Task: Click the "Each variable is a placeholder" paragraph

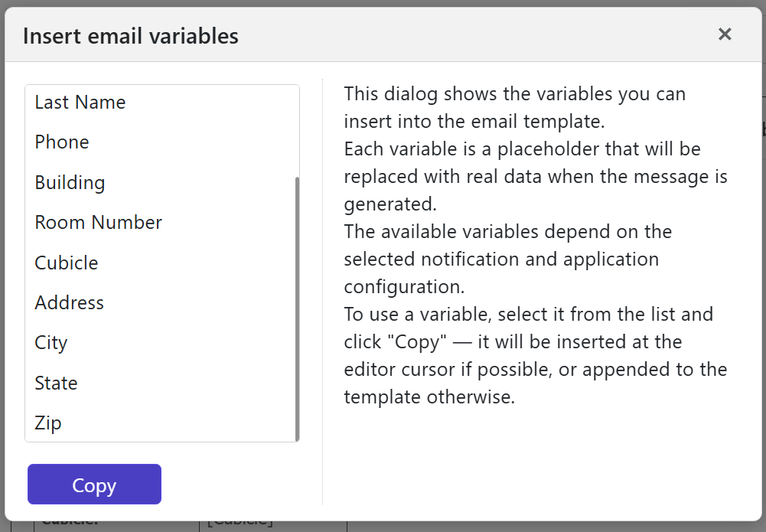Action: click(x=535, y=176)
